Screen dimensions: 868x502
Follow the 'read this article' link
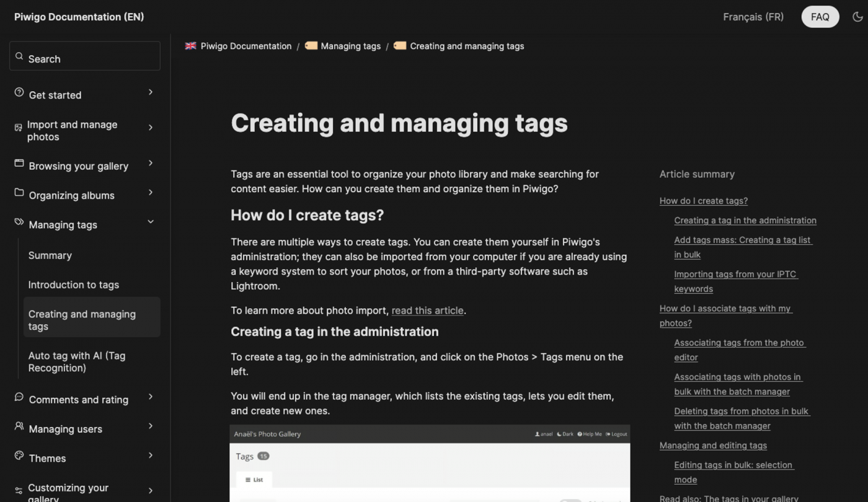[427, 310]
